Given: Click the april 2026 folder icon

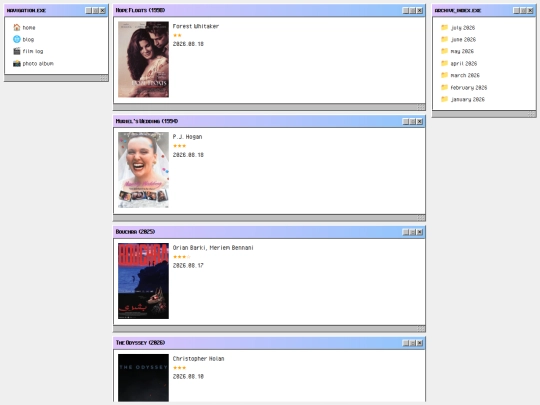Looking at the screenshot, I should (444, 63).
